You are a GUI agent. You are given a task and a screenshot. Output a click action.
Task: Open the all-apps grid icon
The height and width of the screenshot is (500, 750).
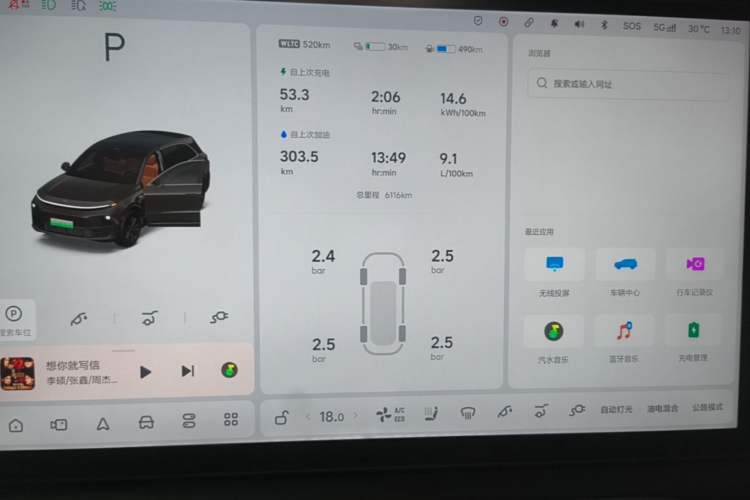[231, 420]
